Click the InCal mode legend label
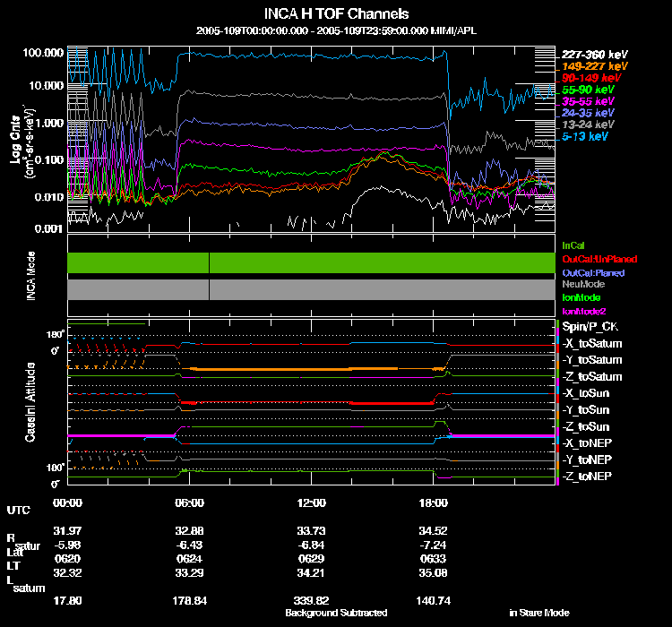 pyautogui.click(x=573, y=245)
